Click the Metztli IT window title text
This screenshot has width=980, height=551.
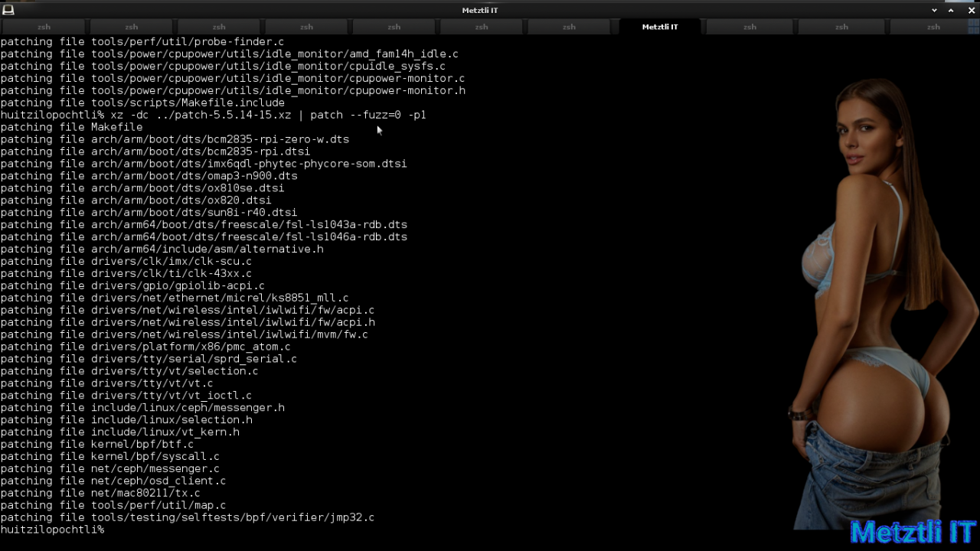pos(480,10)
